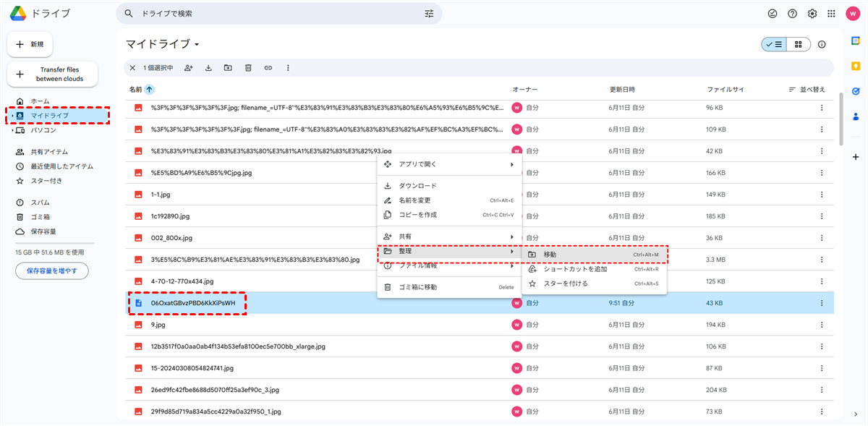
Task: Open the search options filter icon
Action: coord(430,14)
